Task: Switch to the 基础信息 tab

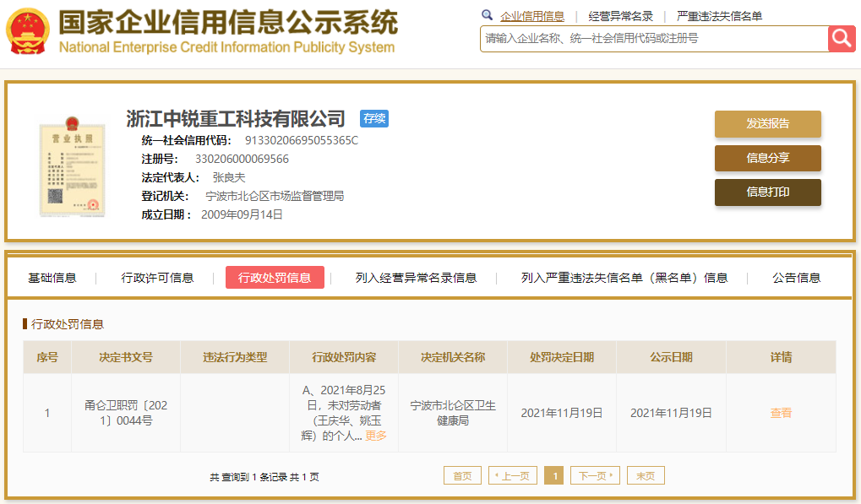Action: [52, 278]
